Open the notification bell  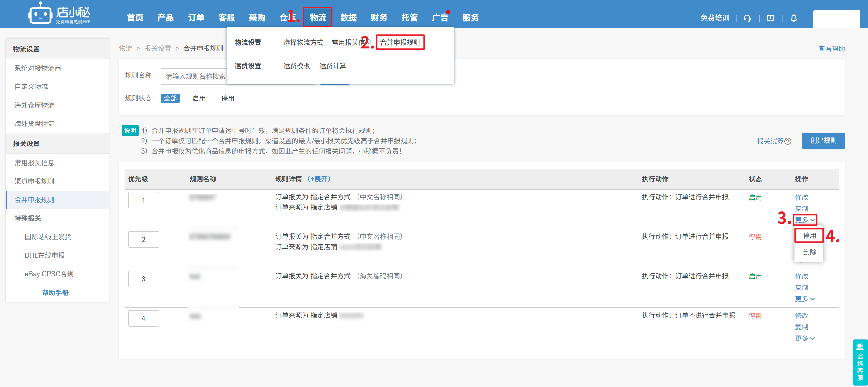tap(794, 18)
